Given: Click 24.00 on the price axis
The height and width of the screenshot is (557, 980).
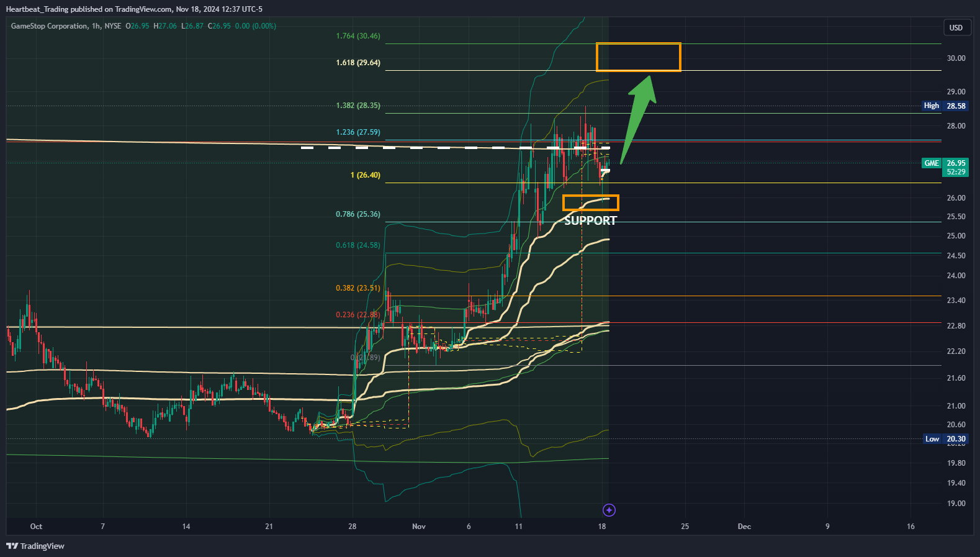Looking at the screenshot, I should click(x=956, y=276).
